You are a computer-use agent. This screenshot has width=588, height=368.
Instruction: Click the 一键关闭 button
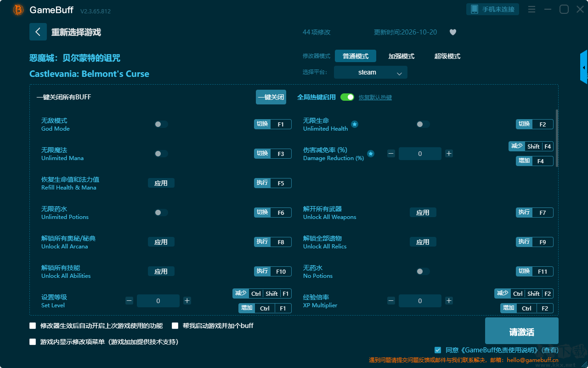point(271,97)
